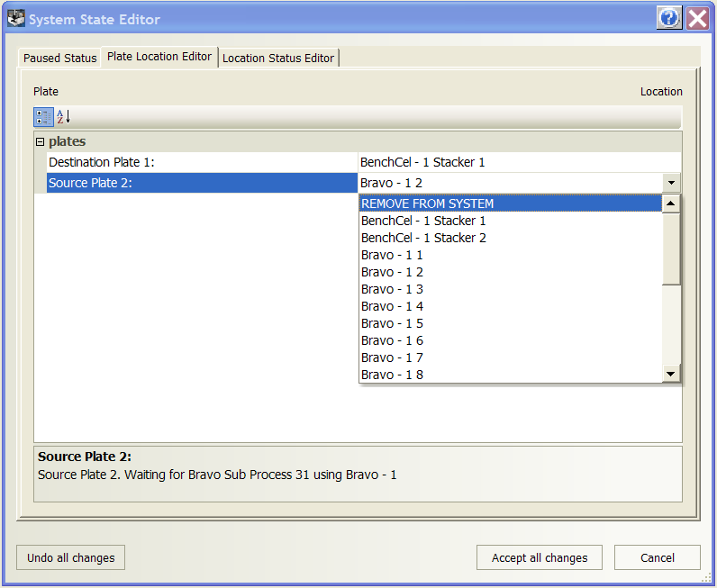Image resolution: width=717 pixels, height=588 pixels.
Task: Click Undo all changes button
Action: (70, 557)
